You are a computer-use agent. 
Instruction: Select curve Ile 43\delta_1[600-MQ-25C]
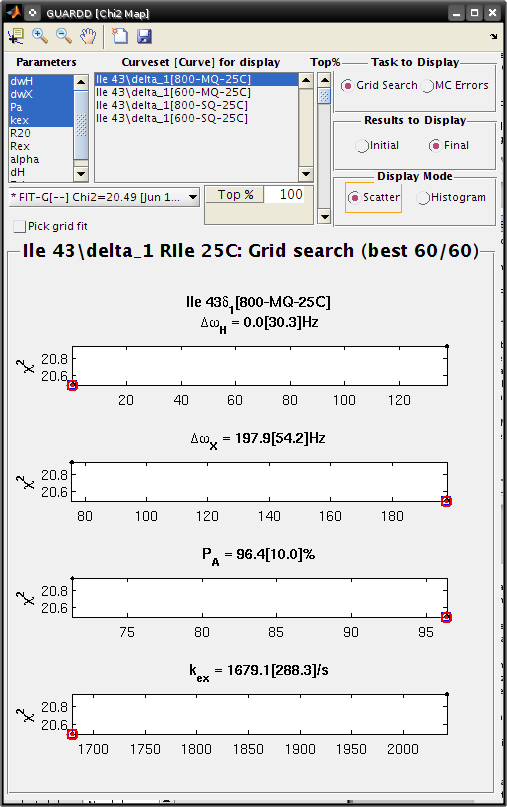pyautogui.click(x=196, y=92)
